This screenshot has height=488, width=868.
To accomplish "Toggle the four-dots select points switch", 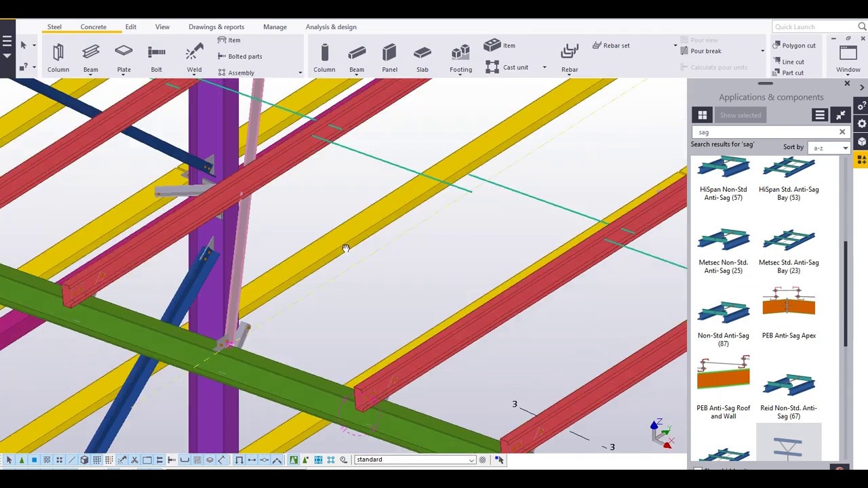I will click(x=59, y=460).
